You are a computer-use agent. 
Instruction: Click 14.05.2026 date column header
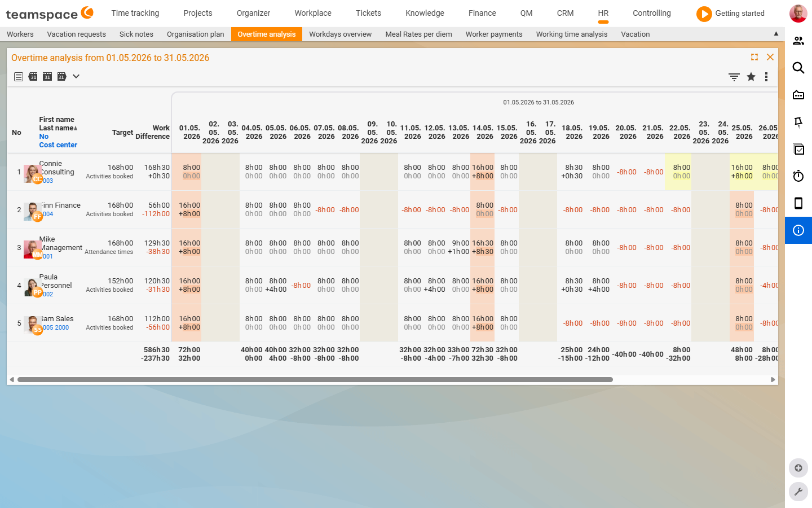(x=483, y=132)
